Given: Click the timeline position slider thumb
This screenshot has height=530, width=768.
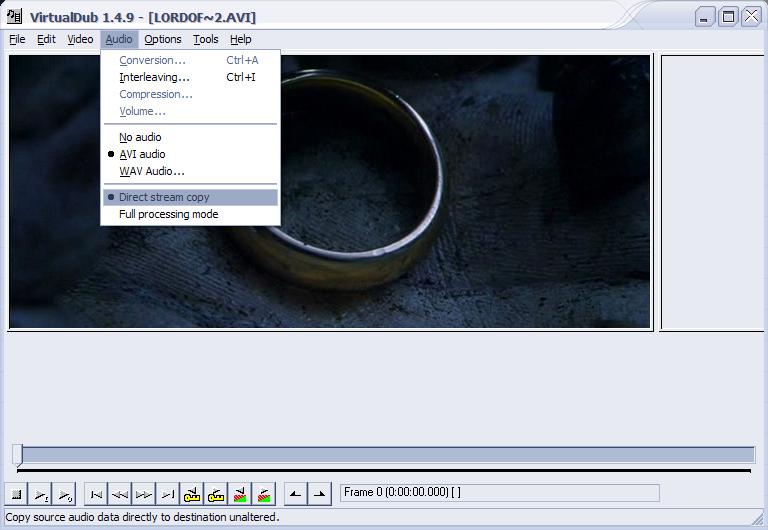Looking at the screenshot, I should tap(18, 455).
